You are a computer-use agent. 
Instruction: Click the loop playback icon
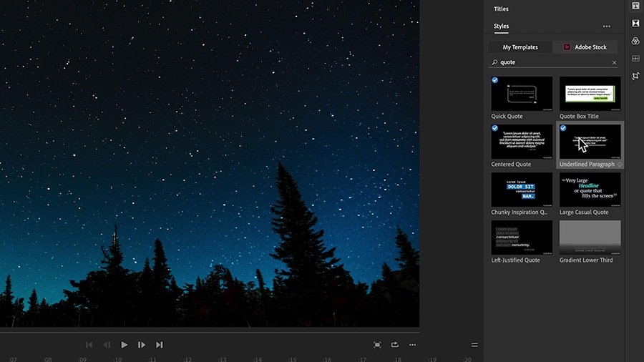pyautogui.click(x=395, y=345)
